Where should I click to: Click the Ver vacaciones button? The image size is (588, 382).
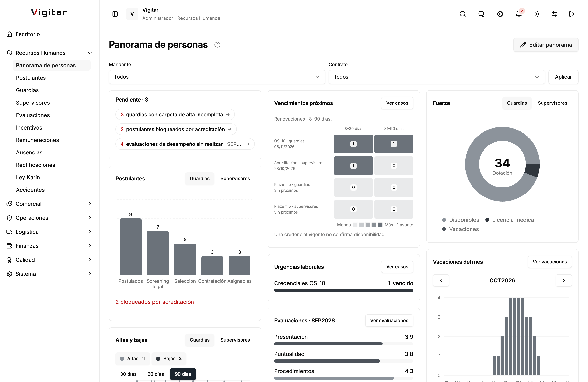(550, 262)
